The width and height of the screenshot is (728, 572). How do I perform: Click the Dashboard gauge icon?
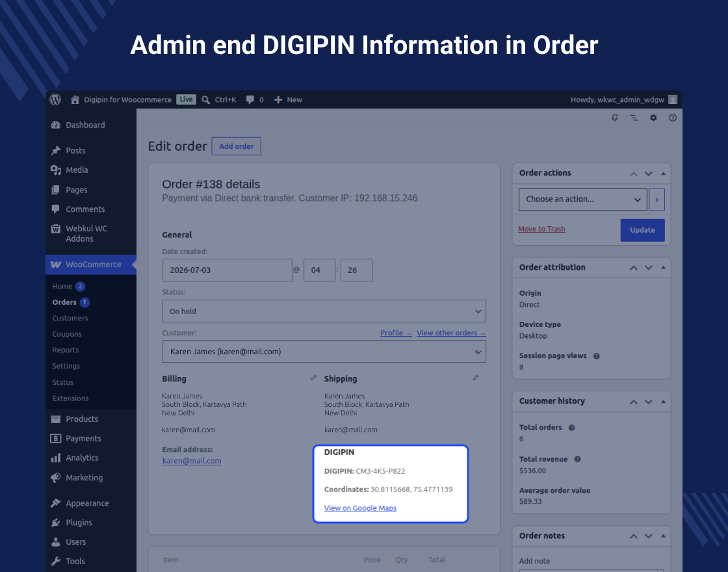coord(56,125)
